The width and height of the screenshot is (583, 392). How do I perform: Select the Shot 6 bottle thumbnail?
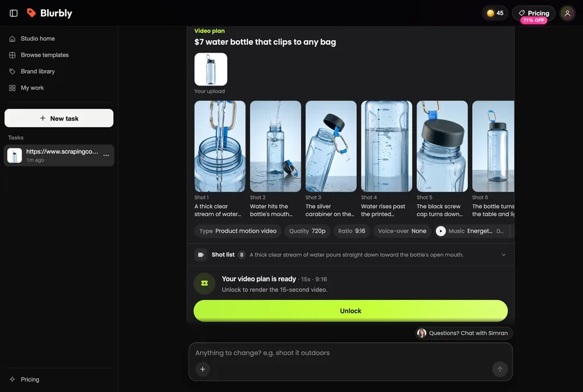(x=494, y=146)
